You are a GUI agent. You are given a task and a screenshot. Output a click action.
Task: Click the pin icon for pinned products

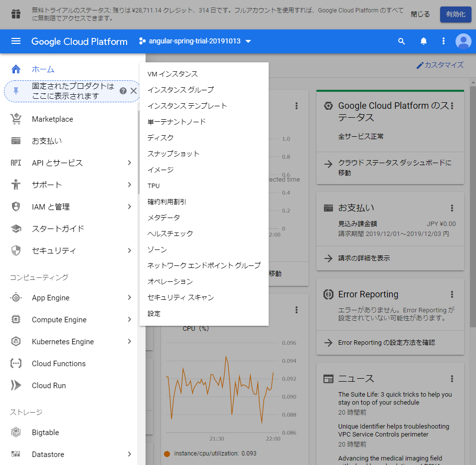coord(16,91)
